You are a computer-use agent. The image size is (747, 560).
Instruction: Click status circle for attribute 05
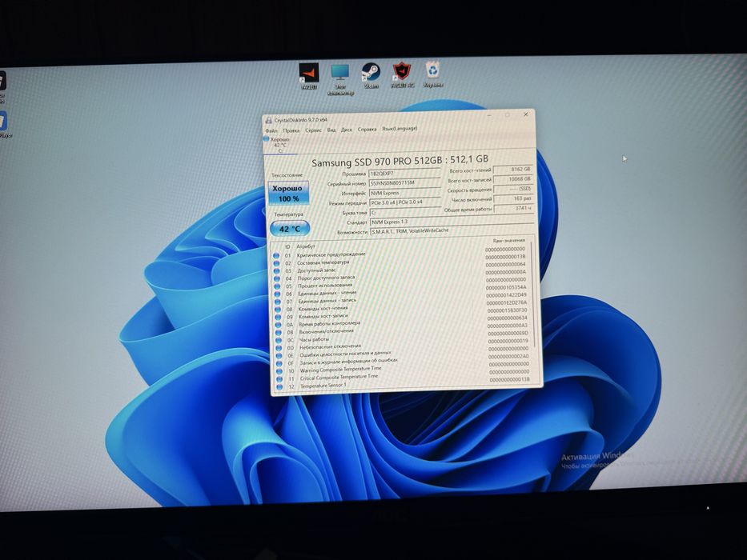coord(277,286)
